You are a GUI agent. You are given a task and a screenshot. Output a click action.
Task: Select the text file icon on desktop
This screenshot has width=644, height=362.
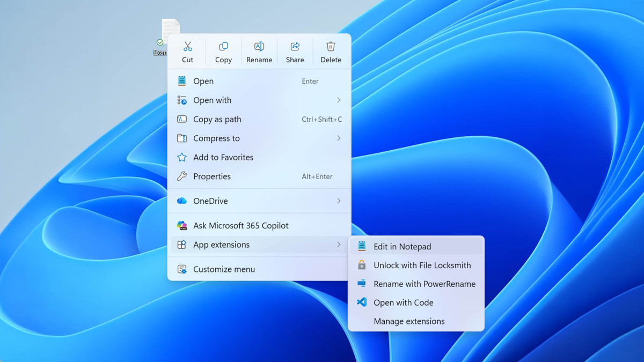[171, 29]
